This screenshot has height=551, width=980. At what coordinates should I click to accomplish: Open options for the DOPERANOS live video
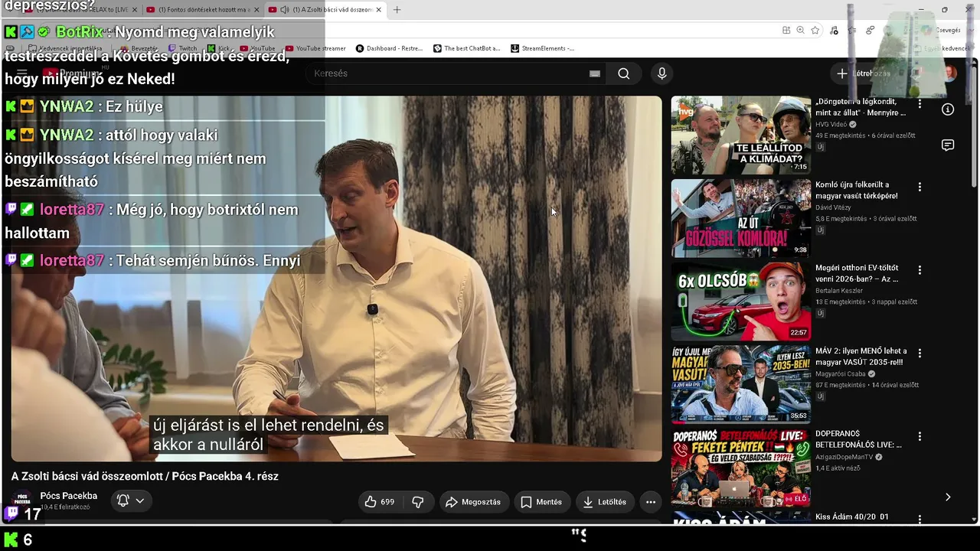coord(920,437)
